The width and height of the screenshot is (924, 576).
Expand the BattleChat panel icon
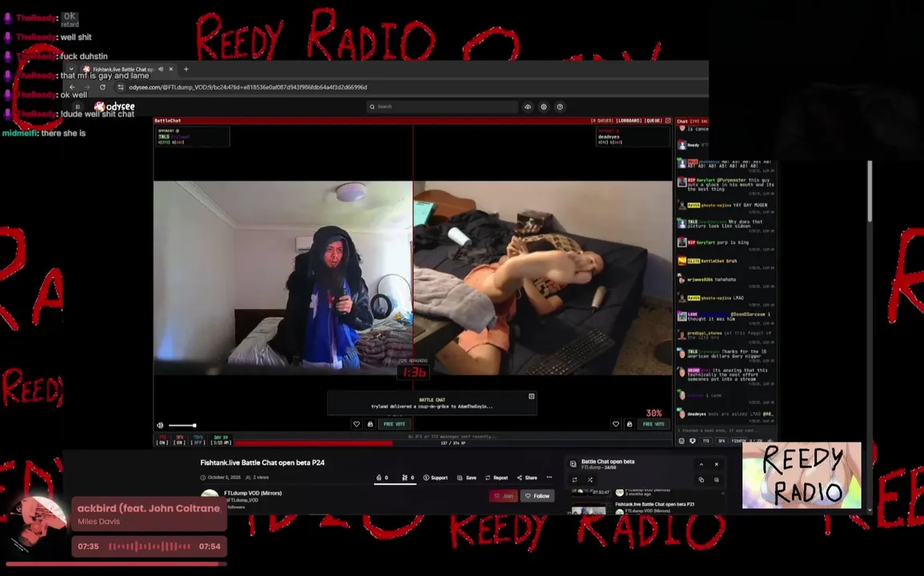point(668,121)
